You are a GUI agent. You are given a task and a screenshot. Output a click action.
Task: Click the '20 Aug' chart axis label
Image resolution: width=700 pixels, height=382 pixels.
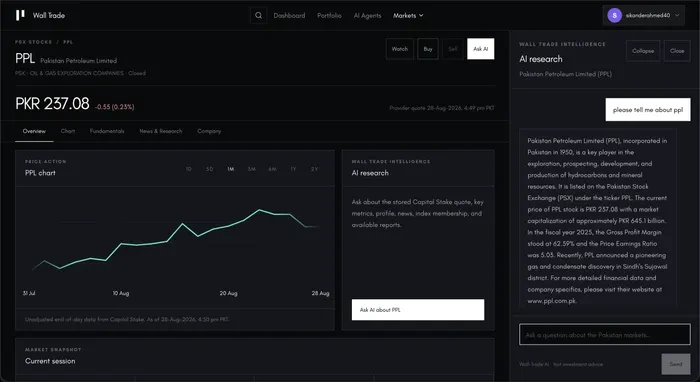(229, 293)
